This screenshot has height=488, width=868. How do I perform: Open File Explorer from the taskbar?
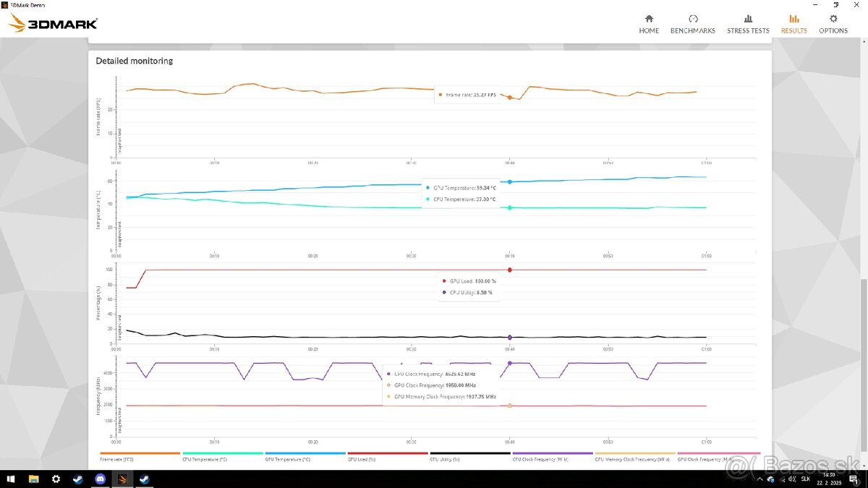point(33,479)
